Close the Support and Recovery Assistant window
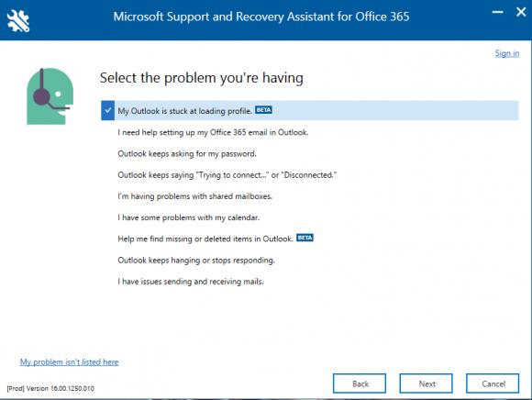This screenshot has height=400, width=532. (521, 12)
